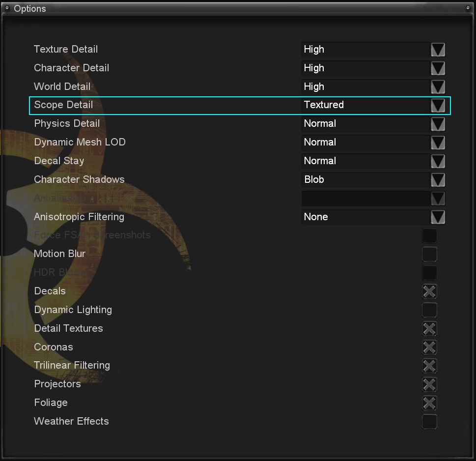Screen dimensions: 476x461
Task: Open the Dynamic Mesh LOD dropdown
Action: click(438, 143)
